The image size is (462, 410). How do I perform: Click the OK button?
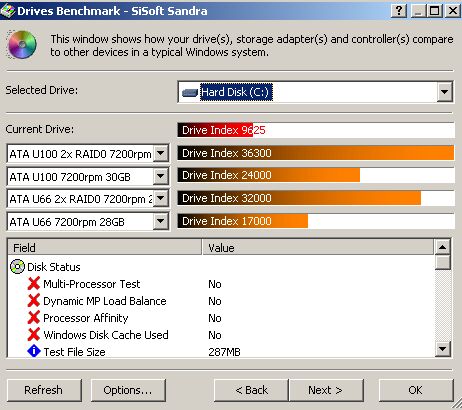point(416,390)
